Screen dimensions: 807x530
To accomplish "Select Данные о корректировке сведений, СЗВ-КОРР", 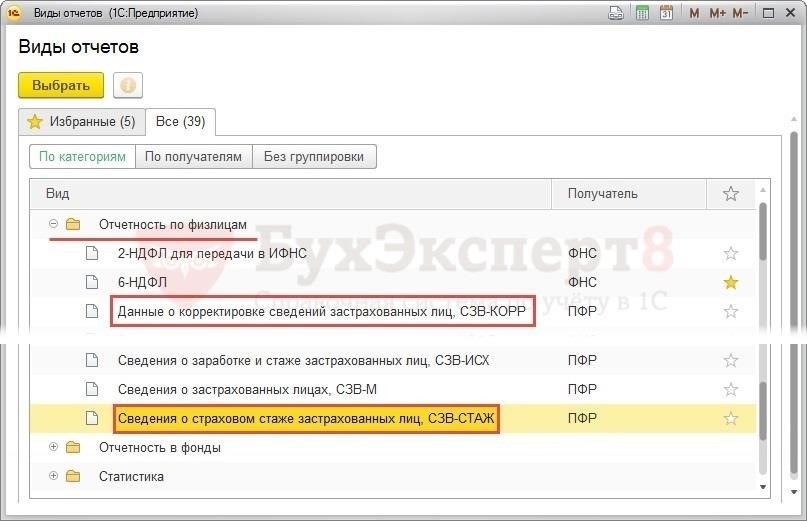I will click(322, 311).
